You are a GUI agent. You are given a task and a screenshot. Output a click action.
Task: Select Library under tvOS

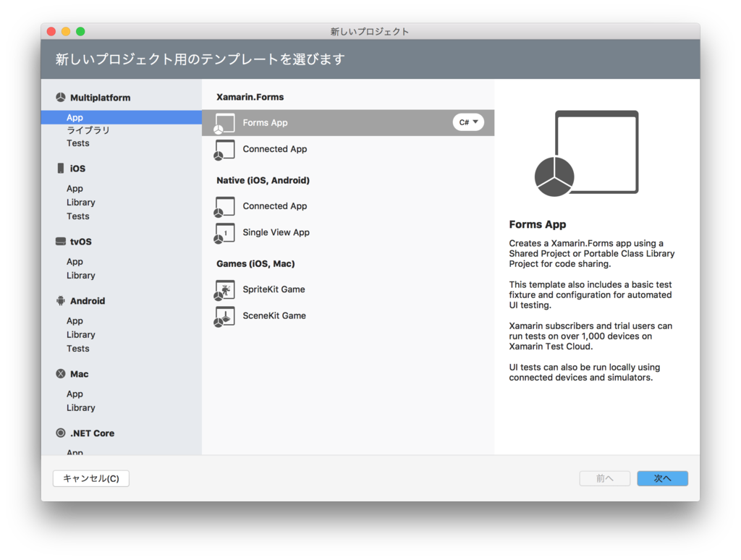(x=81, y=275)
